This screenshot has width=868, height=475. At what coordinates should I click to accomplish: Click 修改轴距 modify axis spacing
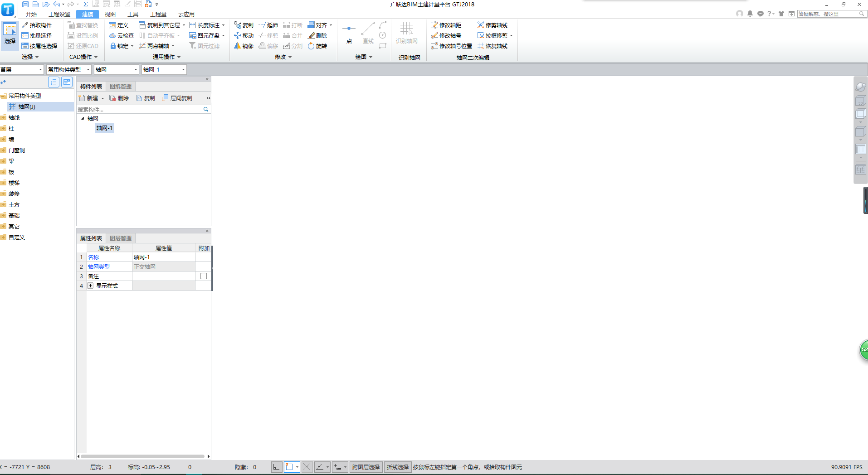(446, 25)
